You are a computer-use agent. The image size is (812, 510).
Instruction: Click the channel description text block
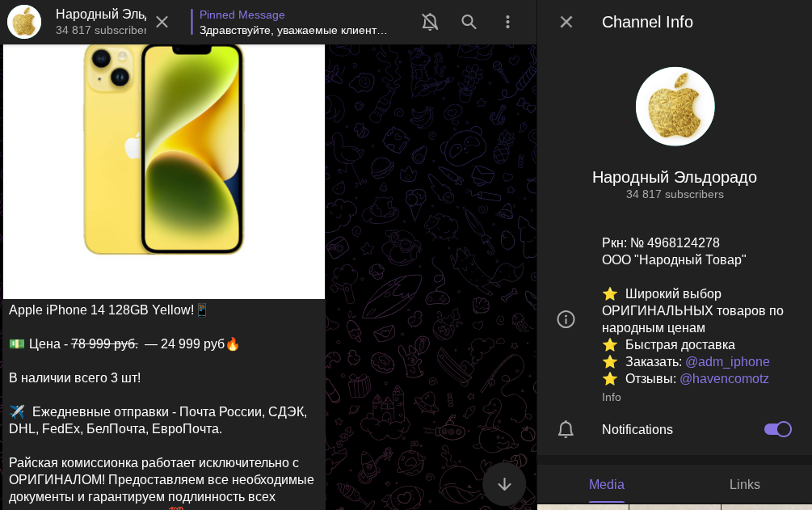point(692,311)
